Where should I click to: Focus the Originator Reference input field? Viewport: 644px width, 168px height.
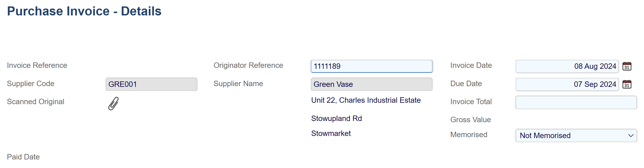click(371, 66)
